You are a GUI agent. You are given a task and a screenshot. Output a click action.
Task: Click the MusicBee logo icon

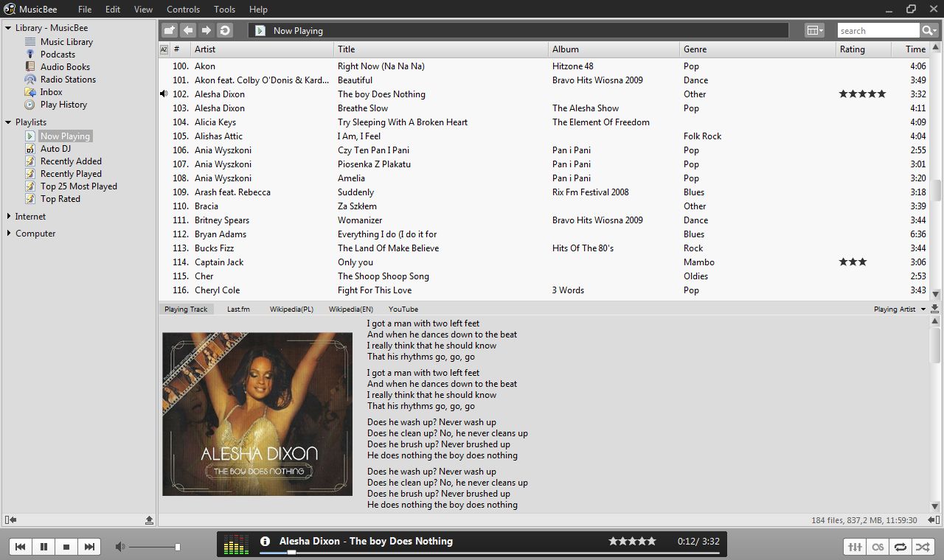pyautogui.click(x=9, y=9)
